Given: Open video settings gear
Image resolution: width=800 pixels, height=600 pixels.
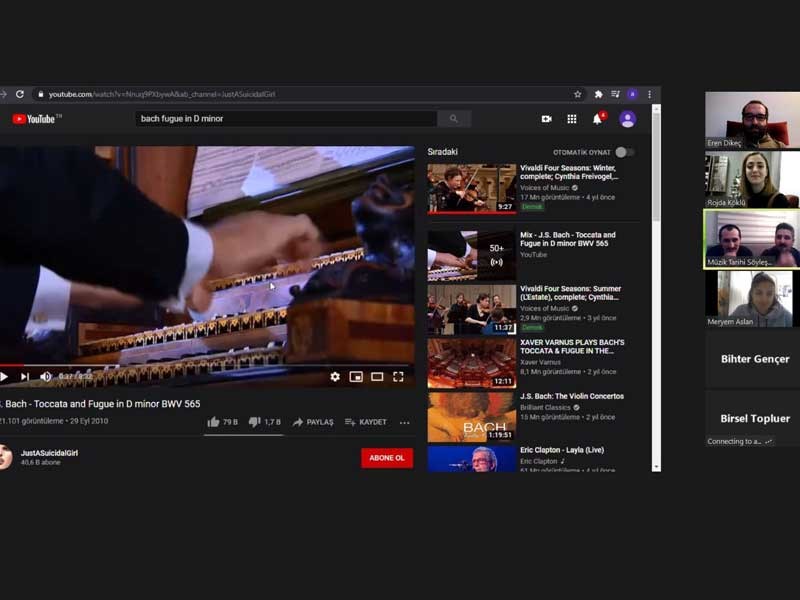Looking at the screenshot, I should click(x=335, y=377).
